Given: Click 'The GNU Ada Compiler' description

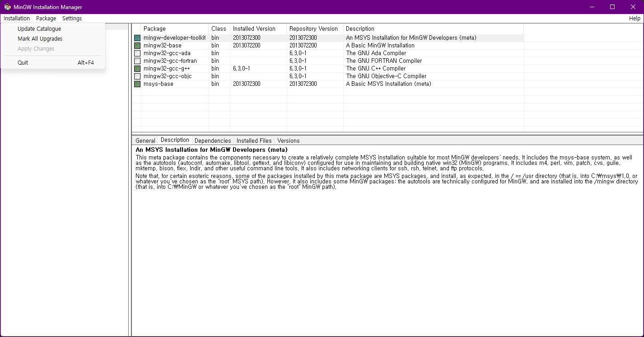Looking at the screenshot, I should coord(376,53).
